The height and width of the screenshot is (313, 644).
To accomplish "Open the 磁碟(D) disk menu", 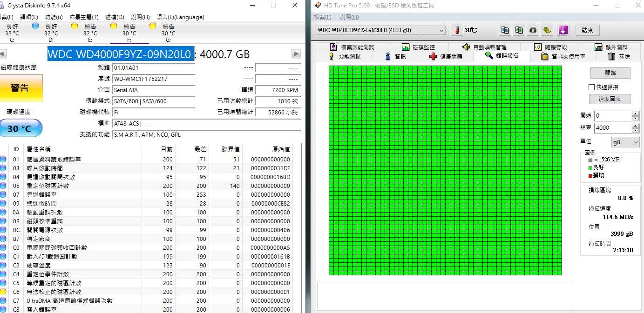I will coord(115,17).
